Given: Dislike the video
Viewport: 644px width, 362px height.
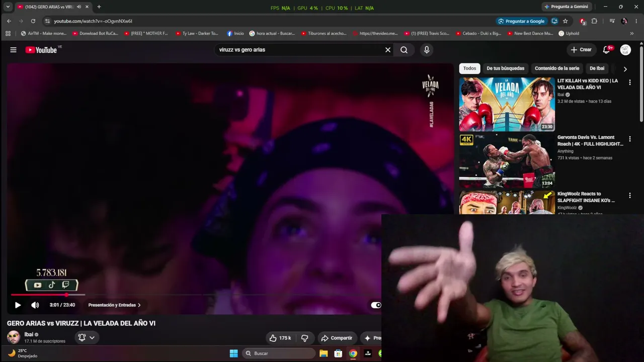Looking at the screenshot, I should coord(304,338).
